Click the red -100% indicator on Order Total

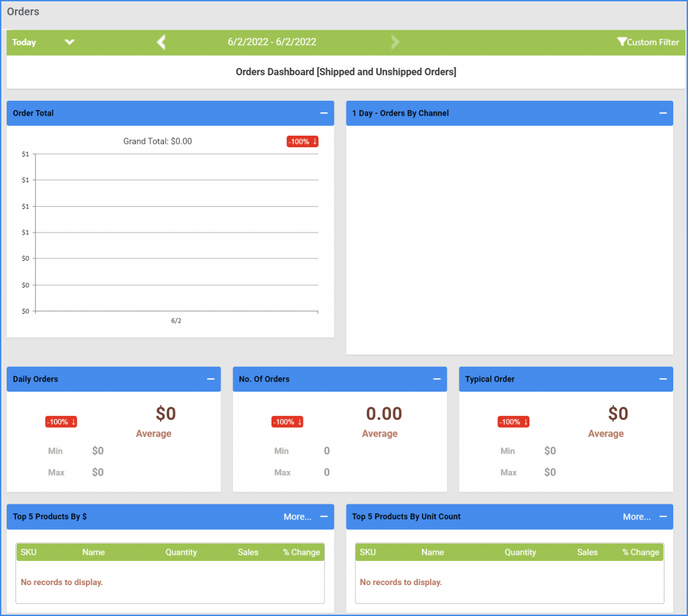pos(302,141)
